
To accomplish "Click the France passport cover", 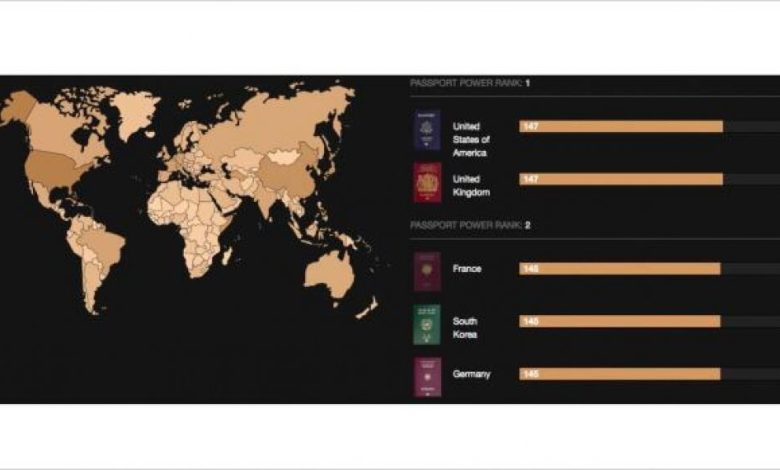I will pos(427,272).
